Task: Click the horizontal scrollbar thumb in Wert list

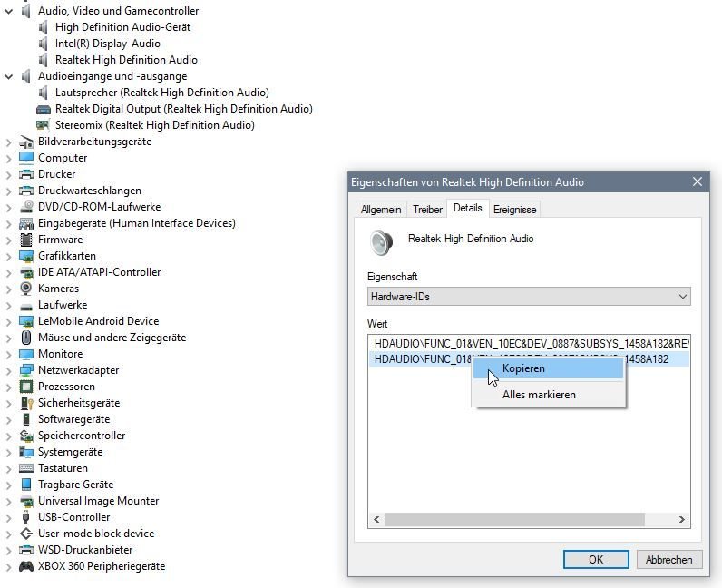Action: coord(514,520)
